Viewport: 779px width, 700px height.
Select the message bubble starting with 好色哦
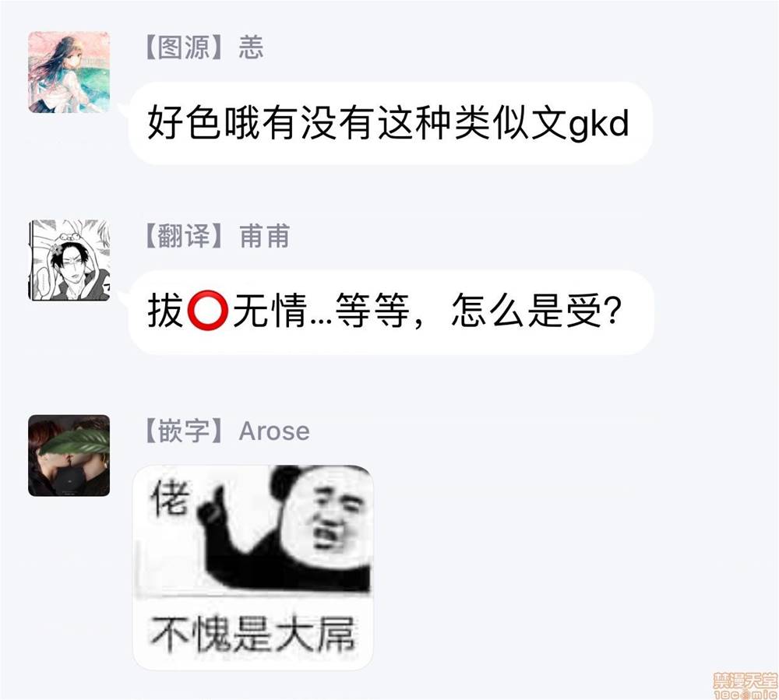click(x=390, y=123)
